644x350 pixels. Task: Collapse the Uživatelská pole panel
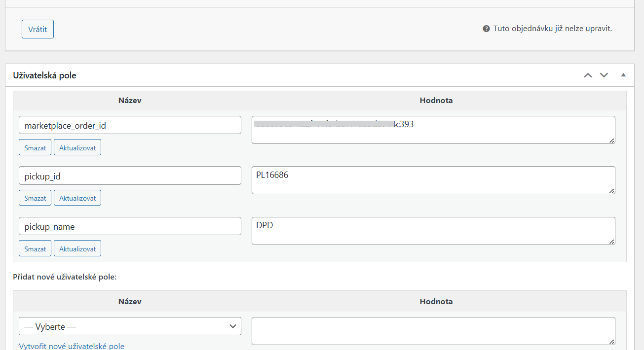click(x=623, y=75)
